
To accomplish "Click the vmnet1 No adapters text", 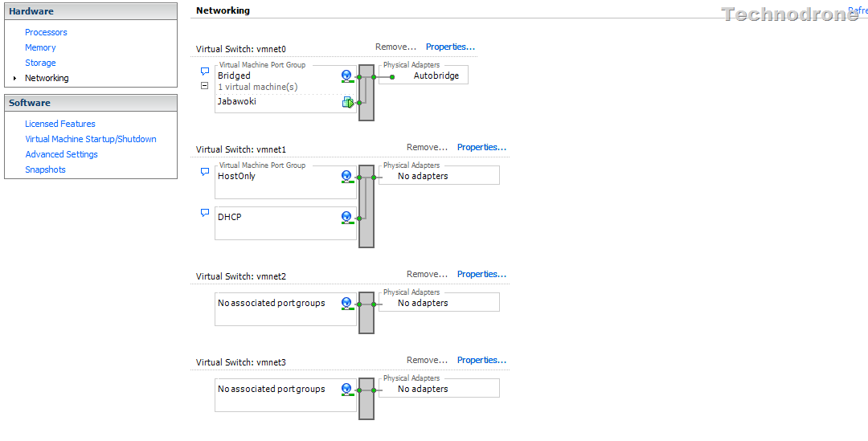I will (x=423, y=176).
